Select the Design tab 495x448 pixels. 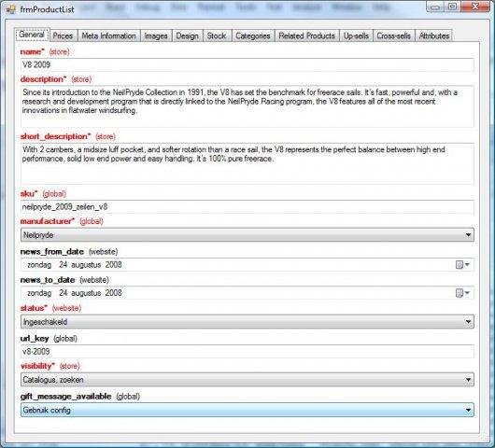[187, 36]
